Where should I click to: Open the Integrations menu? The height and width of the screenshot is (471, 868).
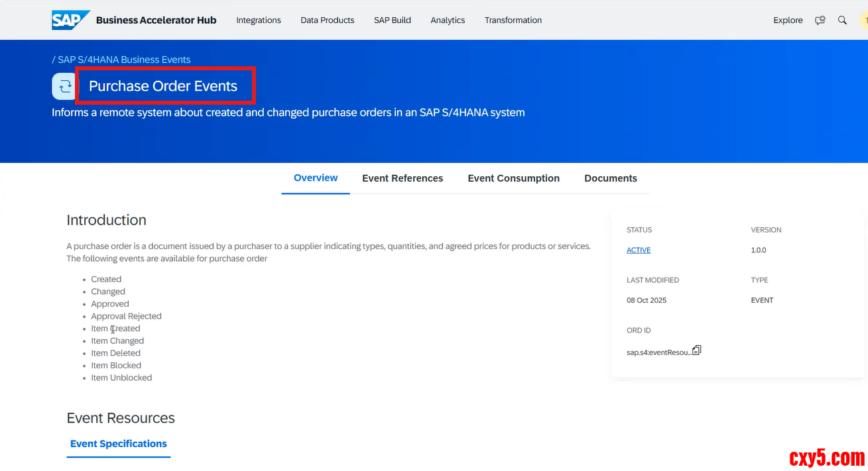[x=259, y=21]
